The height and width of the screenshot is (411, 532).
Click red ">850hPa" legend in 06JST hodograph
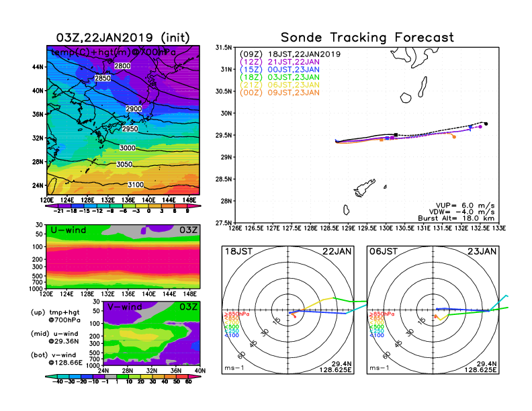382,314
